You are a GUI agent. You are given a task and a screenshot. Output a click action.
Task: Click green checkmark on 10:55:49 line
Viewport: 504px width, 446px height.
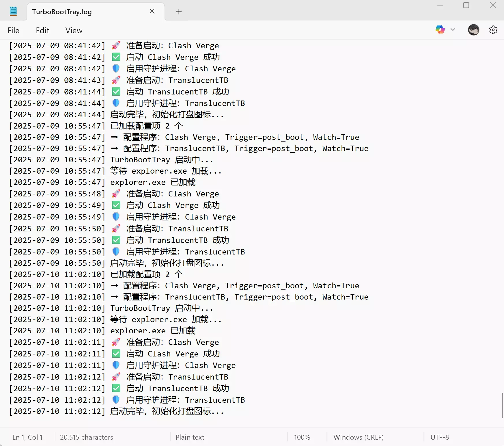click(x=116, y=205)
